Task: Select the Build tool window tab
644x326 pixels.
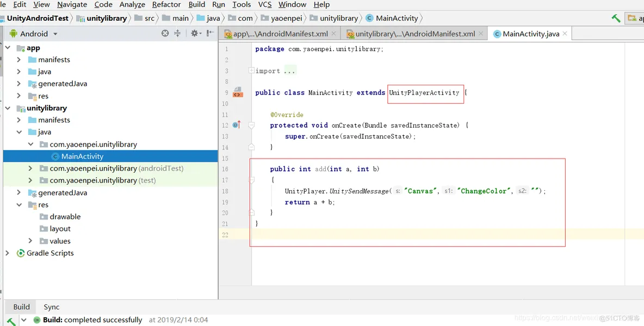Action: coord(21,307)
